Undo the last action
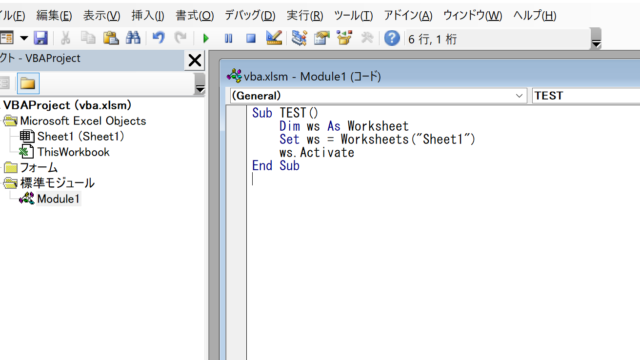This screenshot has height=360, width=640. [x=158, y=38]
